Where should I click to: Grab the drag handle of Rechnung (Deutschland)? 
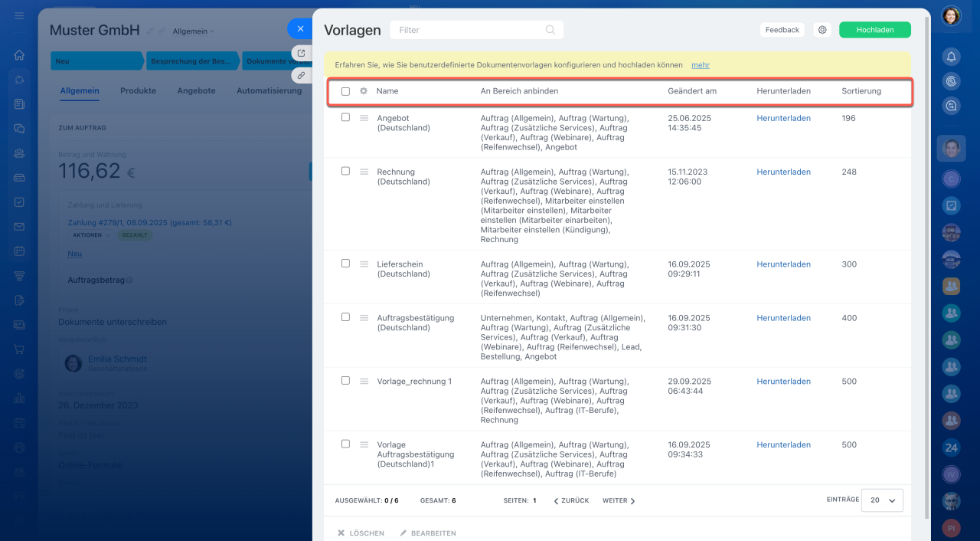tap(364, 172)
